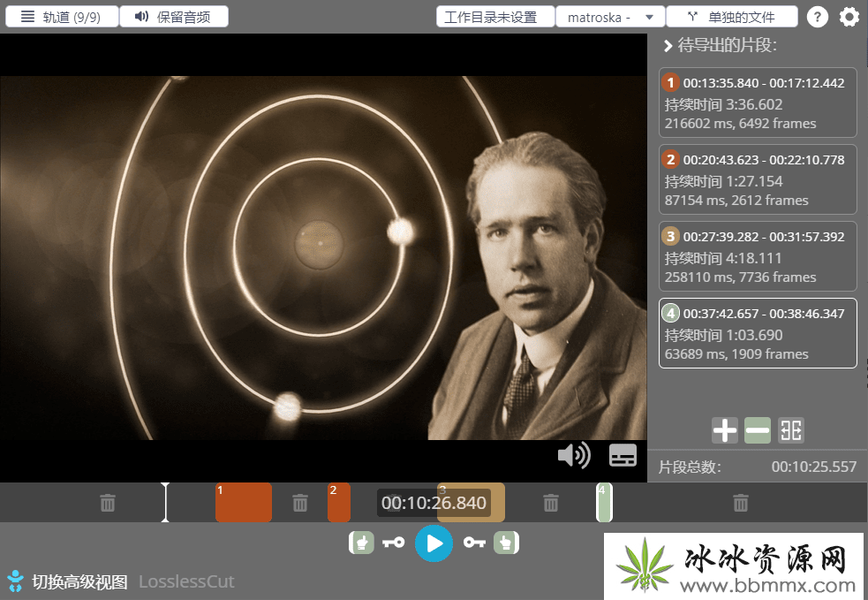
Task: Click the LosslessCut label text
Action: coord(186,581)
